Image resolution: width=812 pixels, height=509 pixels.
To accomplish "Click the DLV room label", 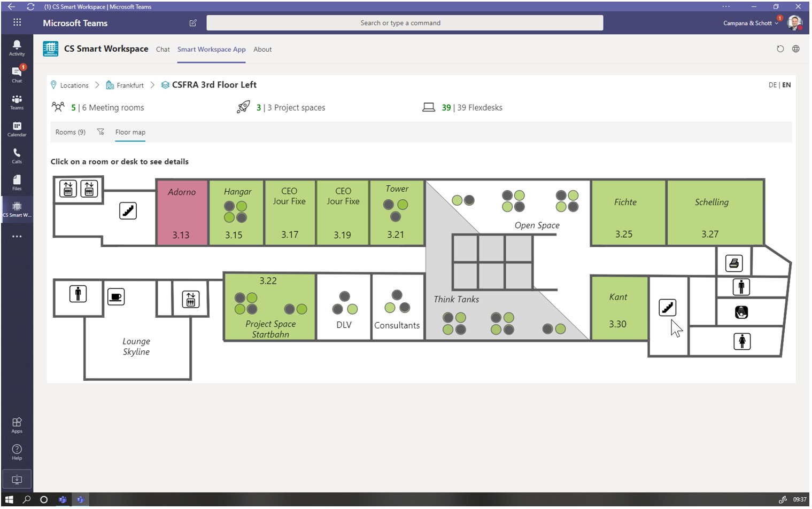I will 344,325.
